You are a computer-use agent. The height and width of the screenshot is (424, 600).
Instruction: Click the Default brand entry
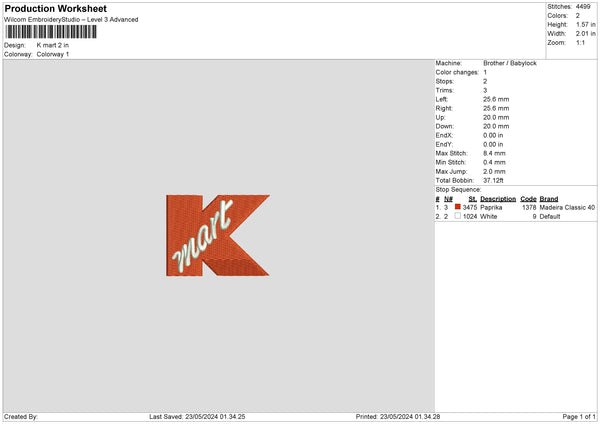pos(550,217)
